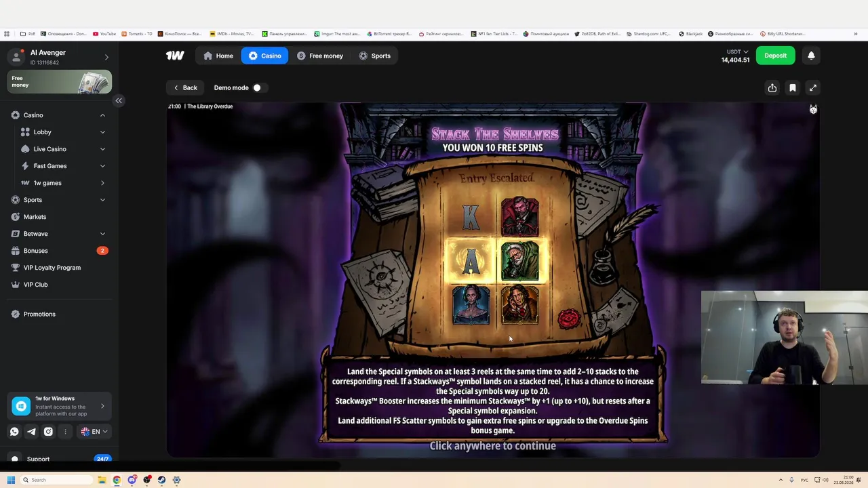Click the share game icon

[772, 87]
